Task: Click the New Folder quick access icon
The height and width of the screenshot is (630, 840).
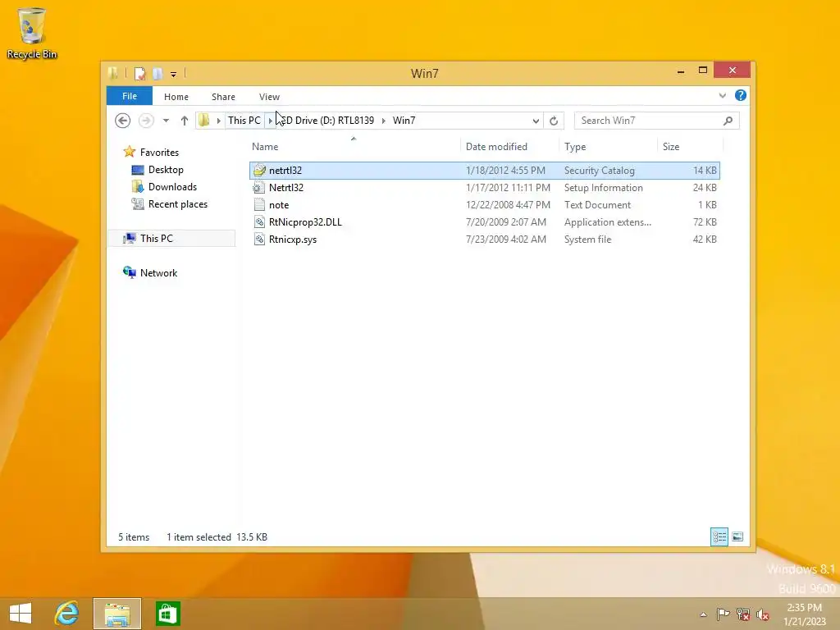Action: click(157, 73)
